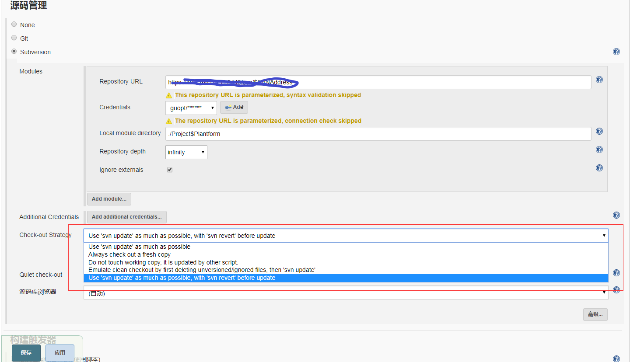Open help for Repository depth

click(x=599, y=150)
